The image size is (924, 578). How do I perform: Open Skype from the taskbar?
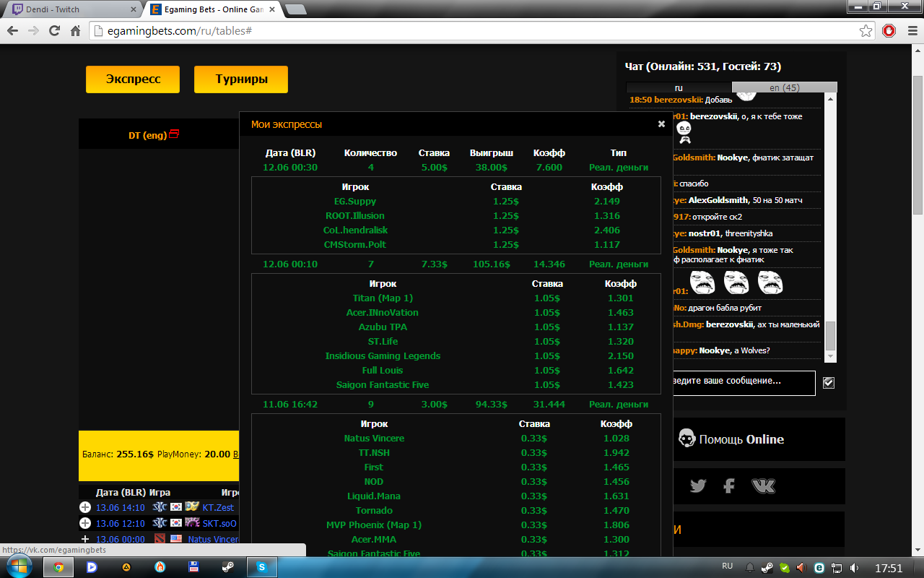[x=262, y=567]
